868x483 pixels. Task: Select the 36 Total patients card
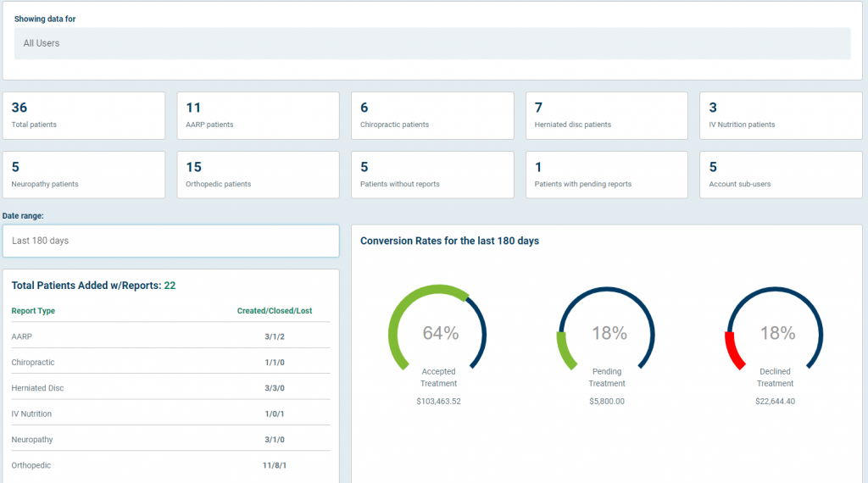coord(84,115)
